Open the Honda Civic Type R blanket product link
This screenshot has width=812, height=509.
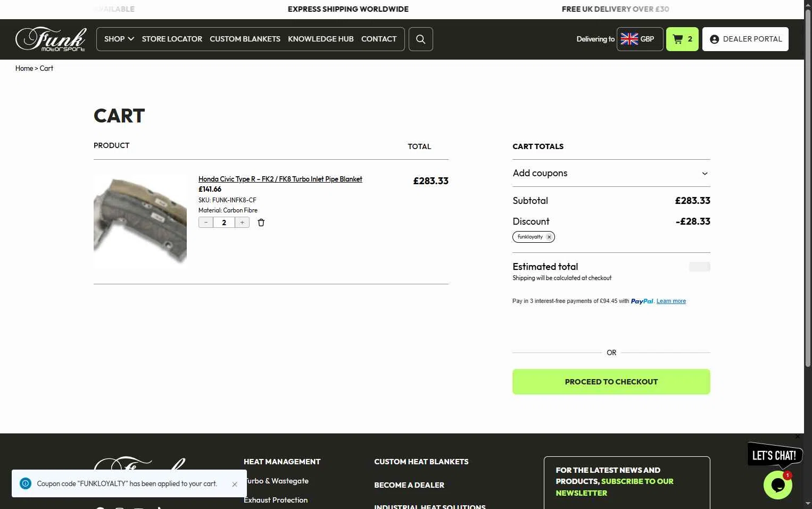coord(280,179)
